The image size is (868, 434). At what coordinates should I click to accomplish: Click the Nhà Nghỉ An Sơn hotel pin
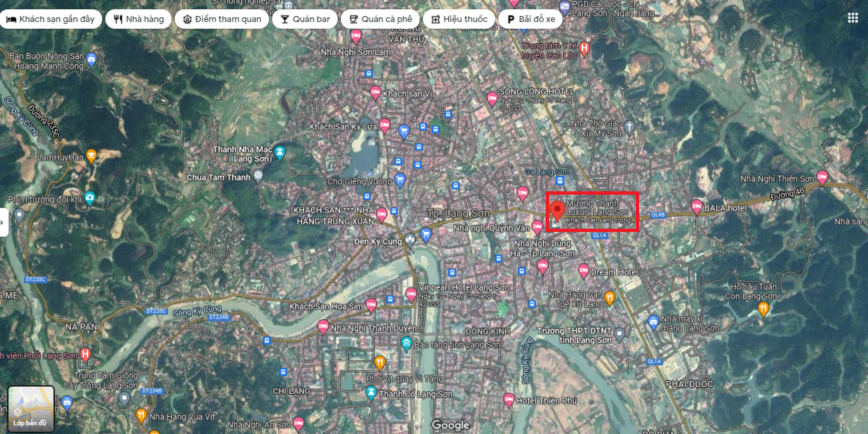[x=299, y=423]
